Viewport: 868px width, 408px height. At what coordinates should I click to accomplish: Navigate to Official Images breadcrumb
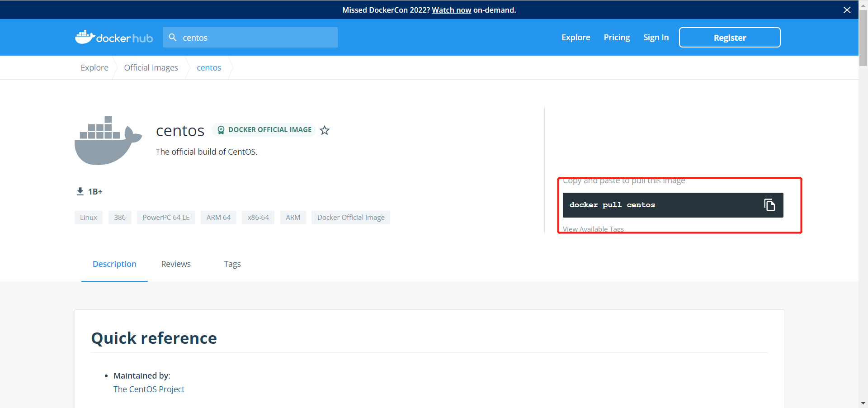pyautogui.click(x=151, y=68)
